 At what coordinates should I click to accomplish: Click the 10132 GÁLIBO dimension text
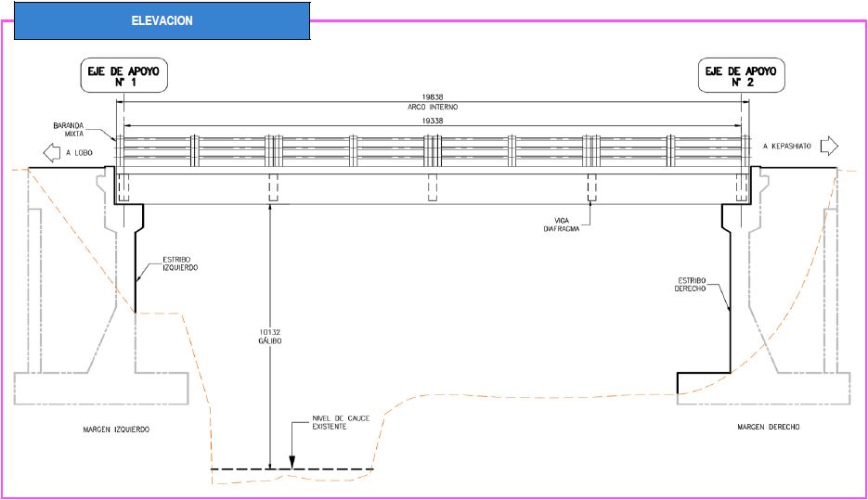pos(270,337)
